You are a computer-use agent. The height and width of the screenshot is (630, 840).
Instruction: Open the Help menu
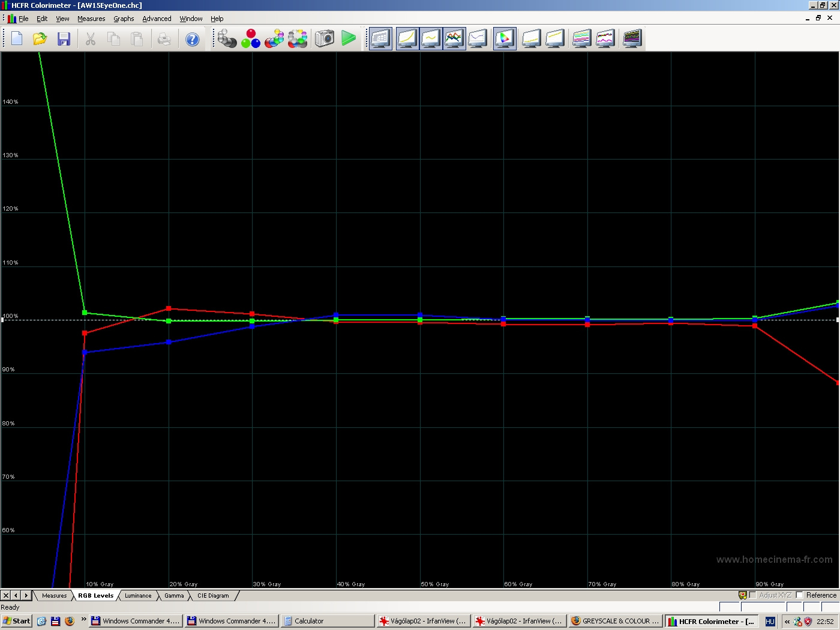click(x=217, y=19)
